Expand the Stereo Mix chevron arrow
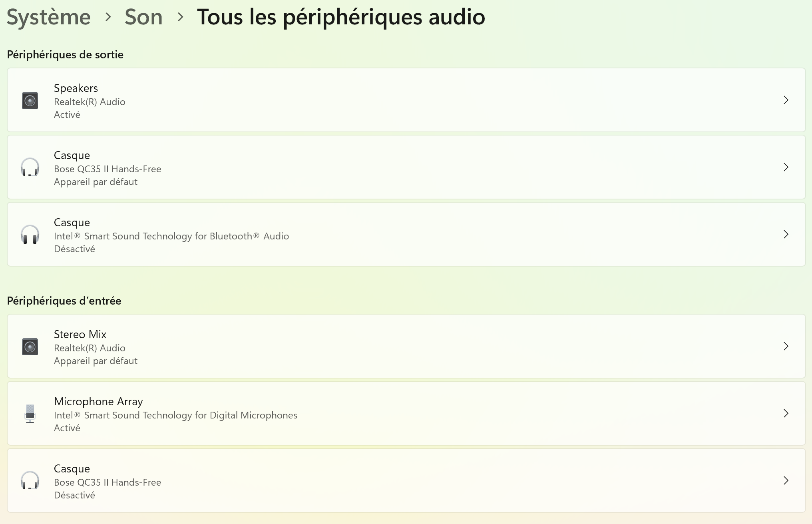 (x=786, y=346)
